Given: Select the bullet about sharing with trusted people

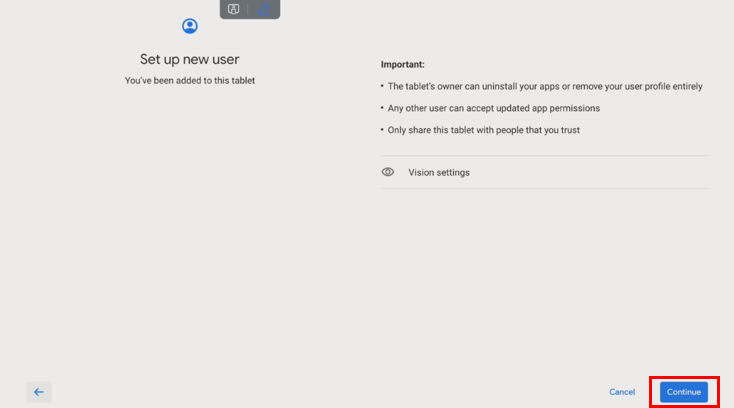Looking at the screenshot, I should click(484, 130).
